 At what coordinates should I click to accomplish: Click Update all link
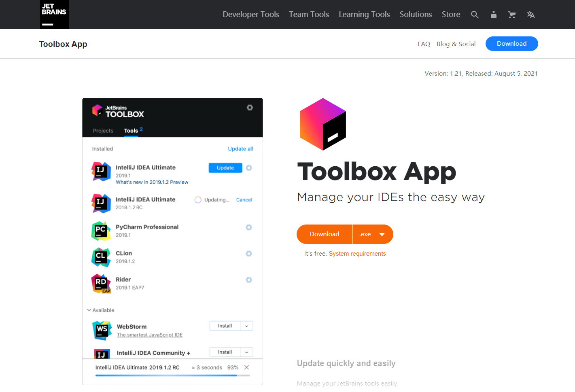tap(240, 149)
